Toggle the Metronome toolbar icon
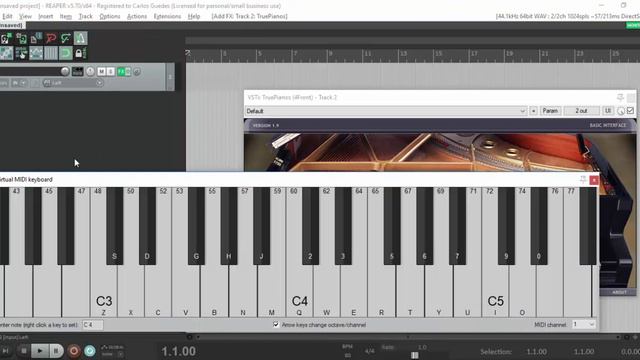This screenshot has width=640, height=360. tap(80, 38)
